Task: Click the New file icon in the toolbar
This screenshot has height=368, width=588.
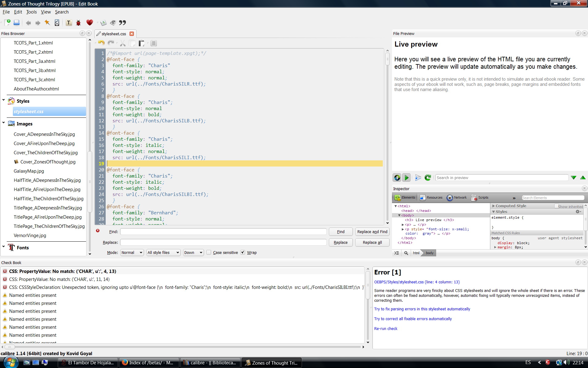Action: 7,22
